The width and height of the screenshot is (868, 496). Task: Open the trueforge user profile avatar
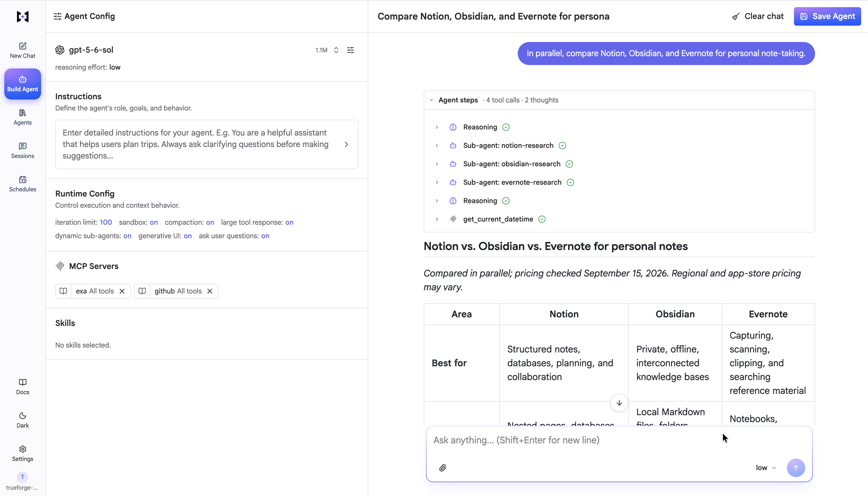coord(22,477)
